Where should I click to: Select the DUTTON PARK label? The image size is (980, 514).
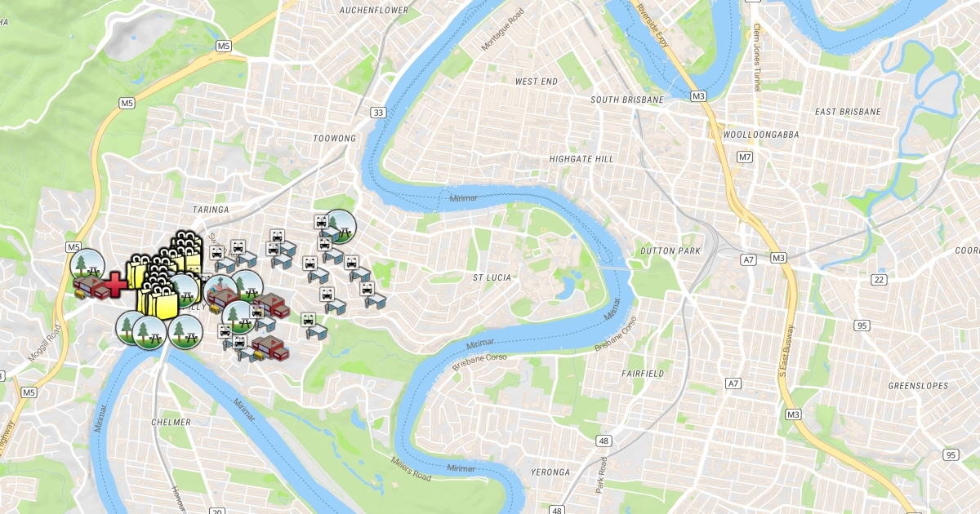671,250
